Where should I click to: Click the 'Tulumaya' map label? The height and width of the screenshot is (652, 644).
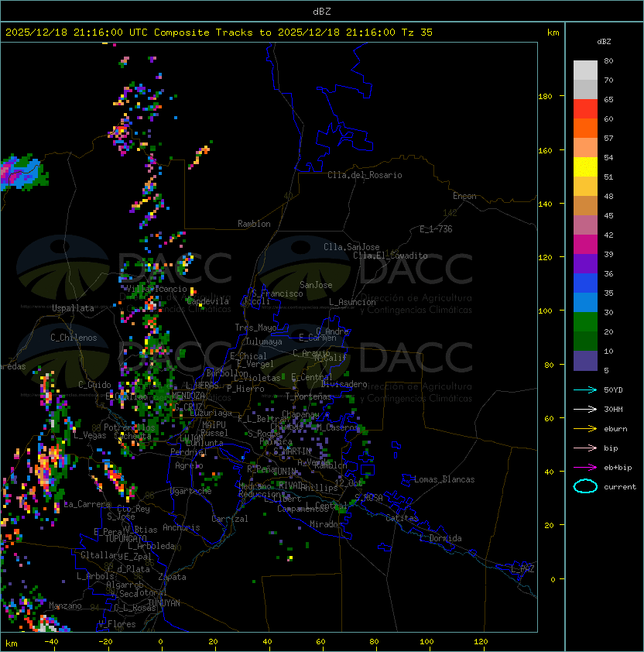pyautogui.click(x=264, y=341)
